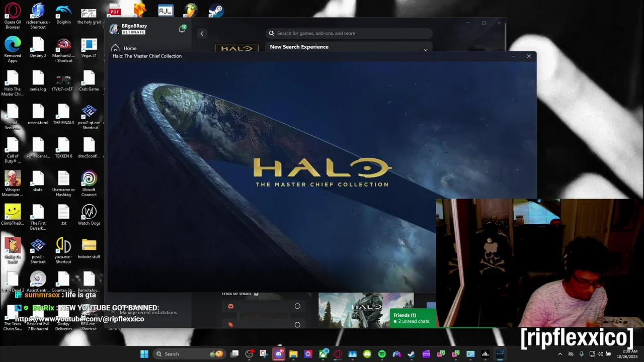Image resolution: width=644 pixels, height=362 pixels.
Task: Open ClimbTheB... smiley desktop icon
Action: point(13,215)
